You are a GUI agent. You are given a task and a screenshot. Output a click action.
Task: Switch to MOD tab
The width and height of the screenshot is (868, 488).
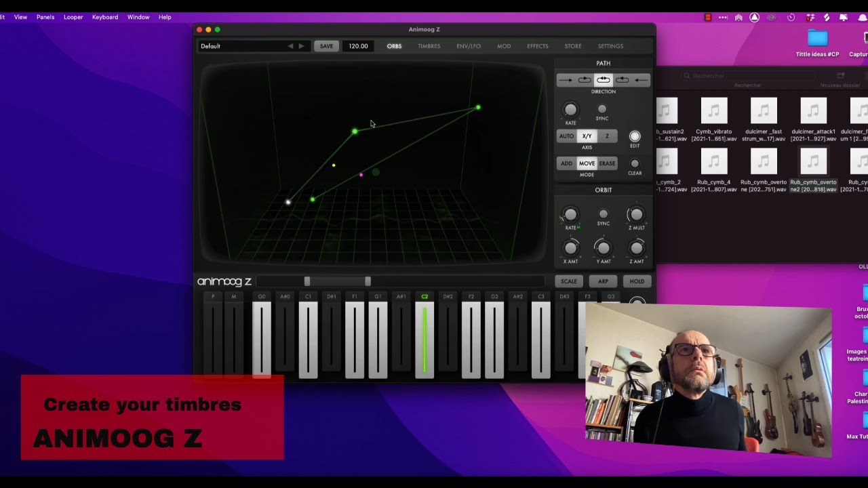[x=504, y=46]
